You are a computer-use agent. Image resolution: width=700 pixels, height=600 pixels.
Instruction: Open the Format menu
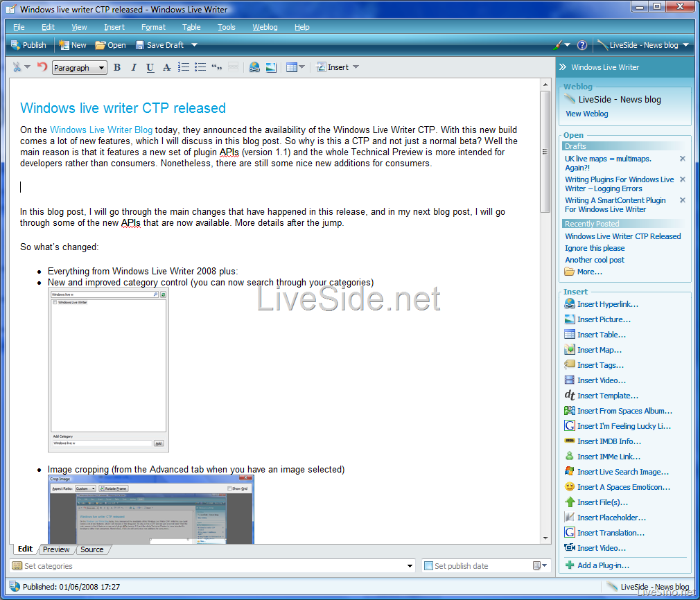click(x=153, y=27)
